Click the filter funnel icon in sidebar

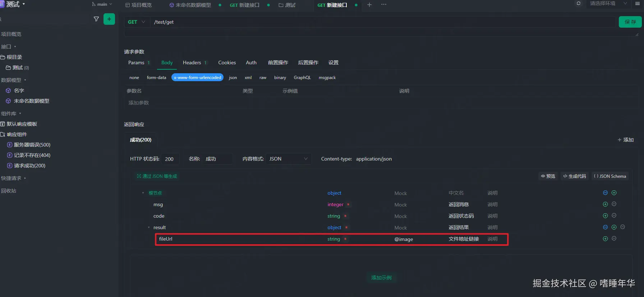click(96, 19)
